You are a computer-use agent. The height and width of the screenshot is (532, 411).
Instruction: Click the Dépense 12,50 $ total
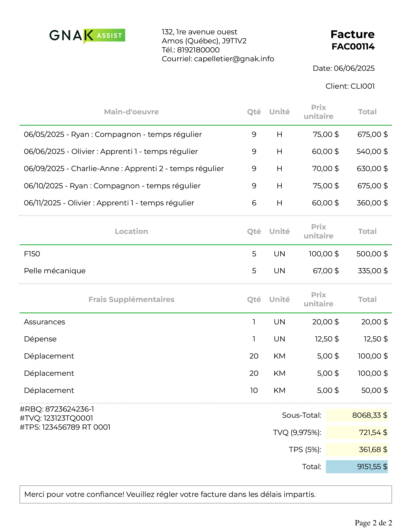click(376, 339)
